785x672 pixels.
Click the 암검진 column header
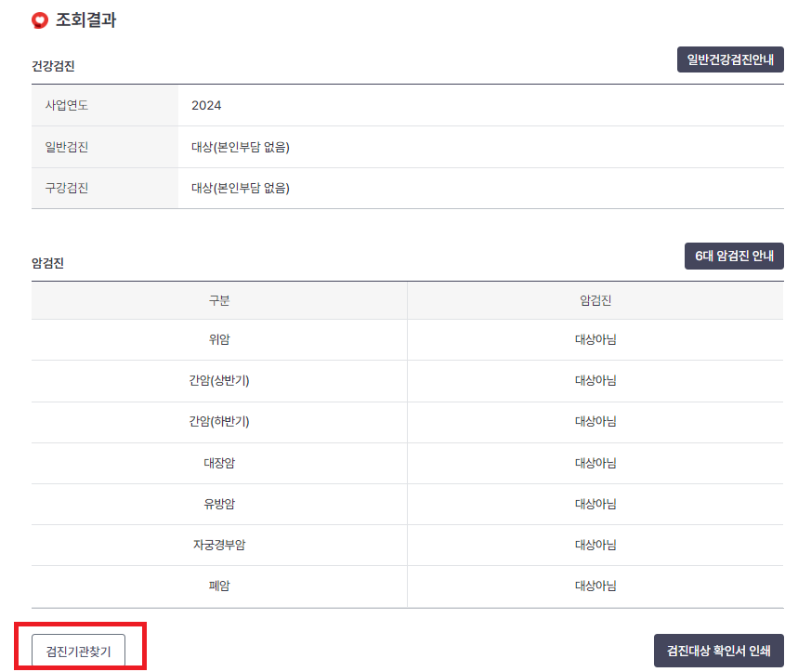coord(595,300)
